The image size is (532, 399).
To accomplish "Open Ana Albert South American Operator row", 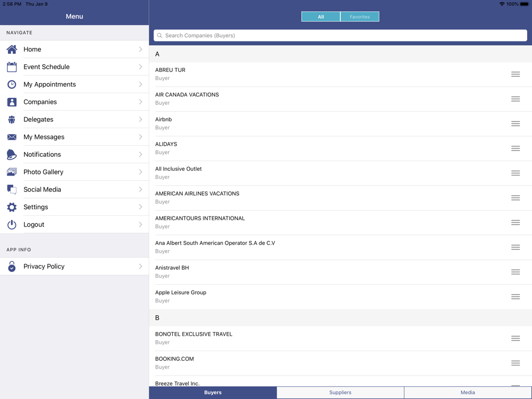I will point(340,247).
